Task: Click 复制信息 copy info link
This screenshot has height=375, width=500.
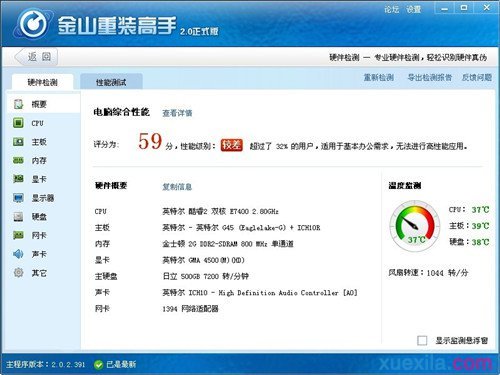Action: tap(177, 187)
